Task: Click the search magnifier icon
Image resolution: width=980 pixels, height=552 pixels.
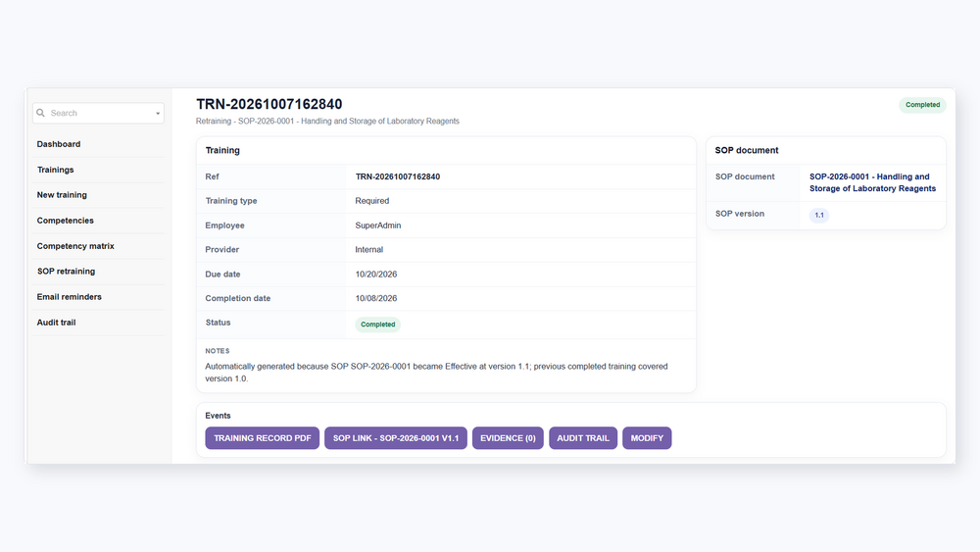Action: 40,113
